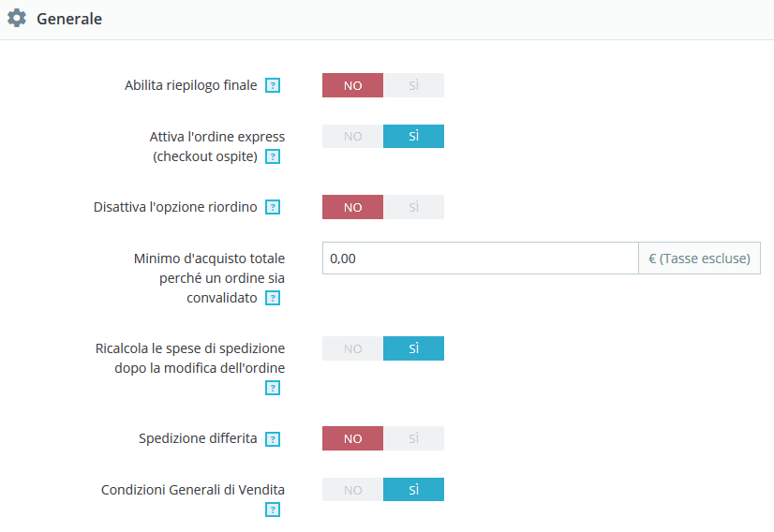Image resolution: width=774 pixels, height=532 pixels.
Task: Enable Abilita riepilogo finale with SÌ
Action: (x=413, y=85)
